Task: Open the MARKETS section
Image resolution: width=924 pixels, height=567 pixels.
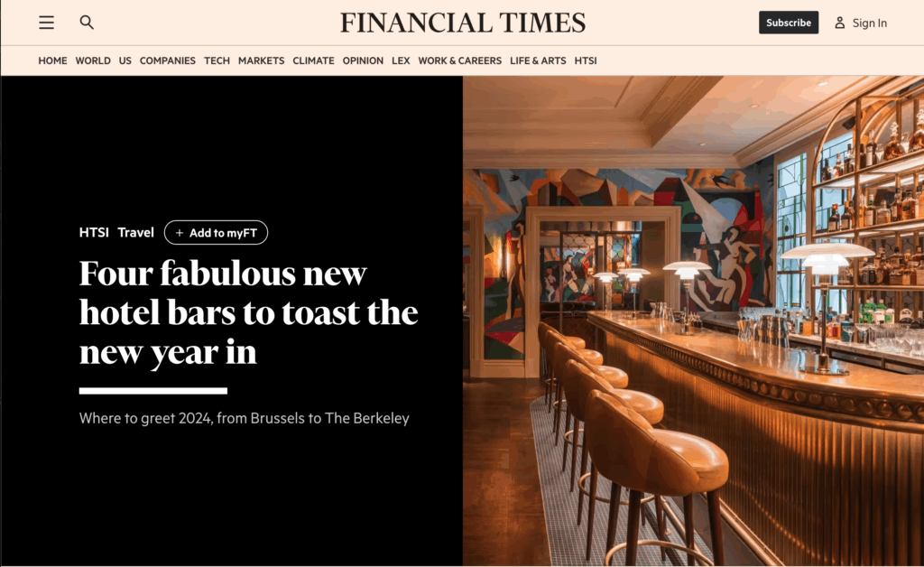Action: coord(261,60)
